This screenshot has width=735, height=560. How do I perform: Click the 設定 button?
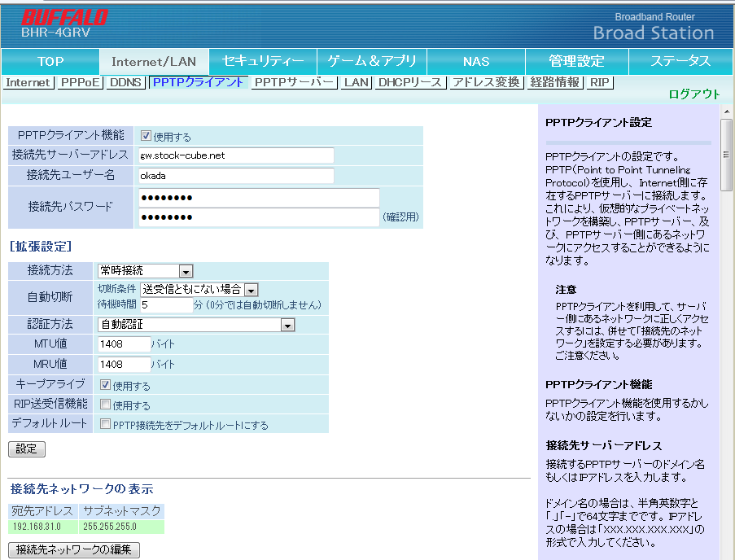[26, 448]
